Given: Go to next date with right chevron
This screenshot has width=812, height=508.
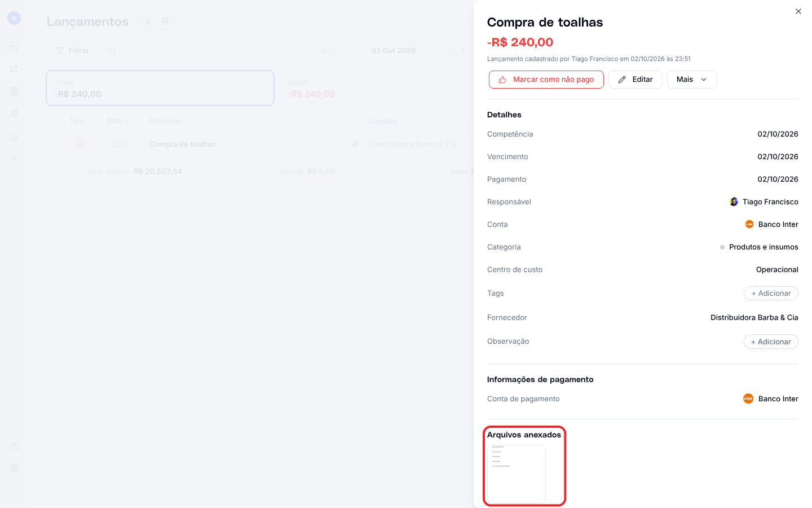Looking at the screenshot, I should (x=464, y=51).
